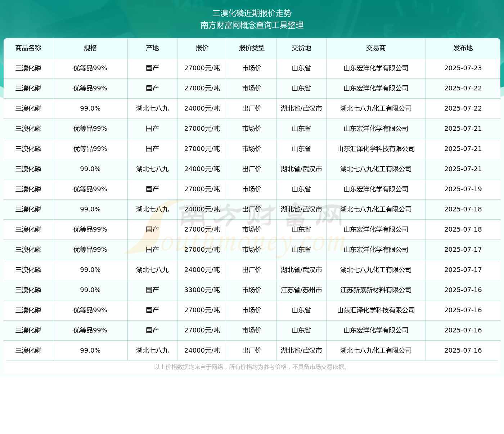504x434 pixels.
Task: Click the date cell 2025-07-23
Action: pos(463,68)
